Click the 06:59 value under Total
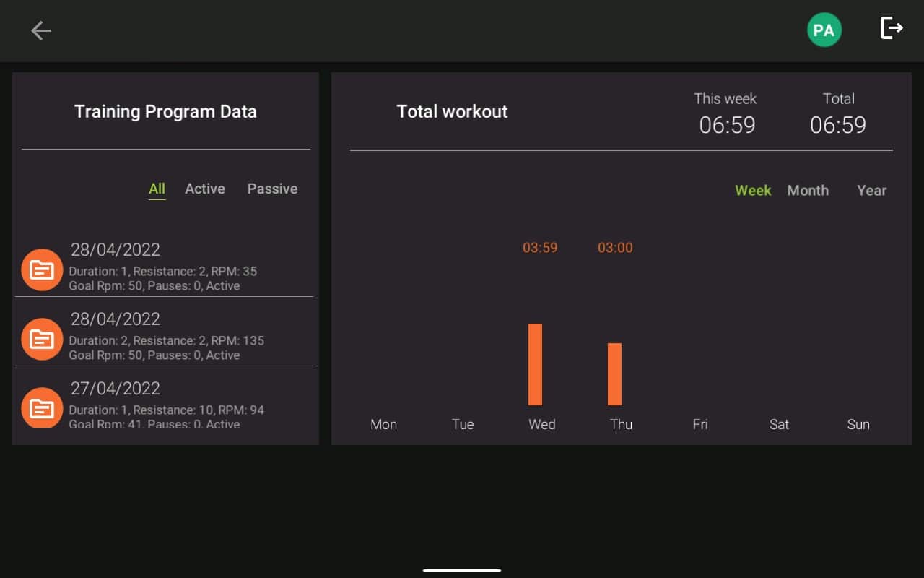The height and width of the screenshot is (578, 924). (838, 126)
